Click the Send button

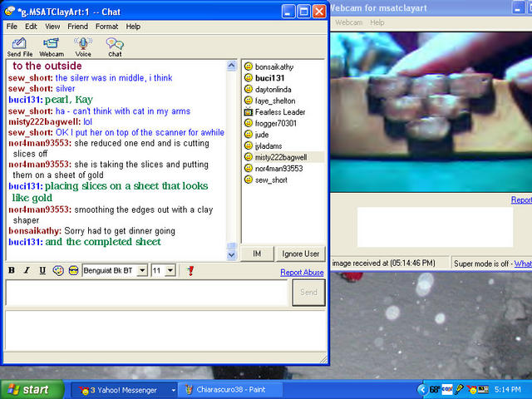point(308,292)
